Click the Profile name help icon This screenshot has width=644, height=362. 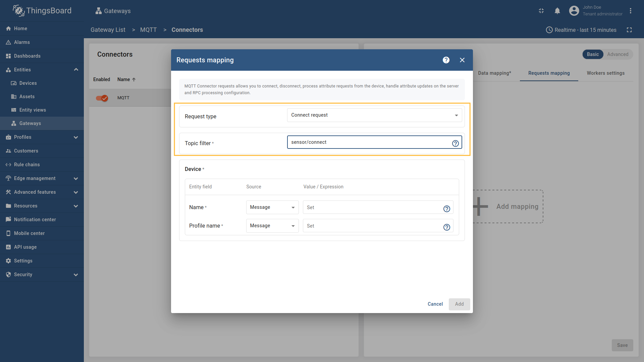tap(447, 227)
